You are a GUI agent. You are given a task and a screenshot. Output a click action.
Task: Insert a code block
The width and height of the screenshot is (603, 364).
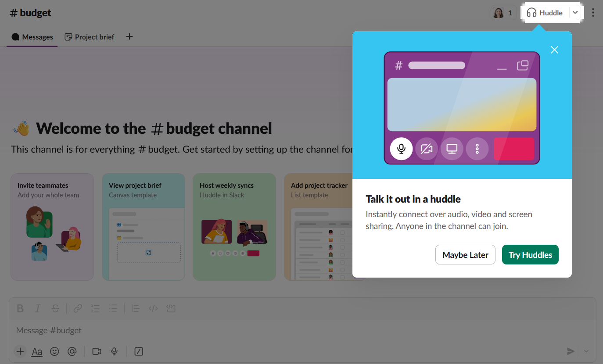coord(171,309)
